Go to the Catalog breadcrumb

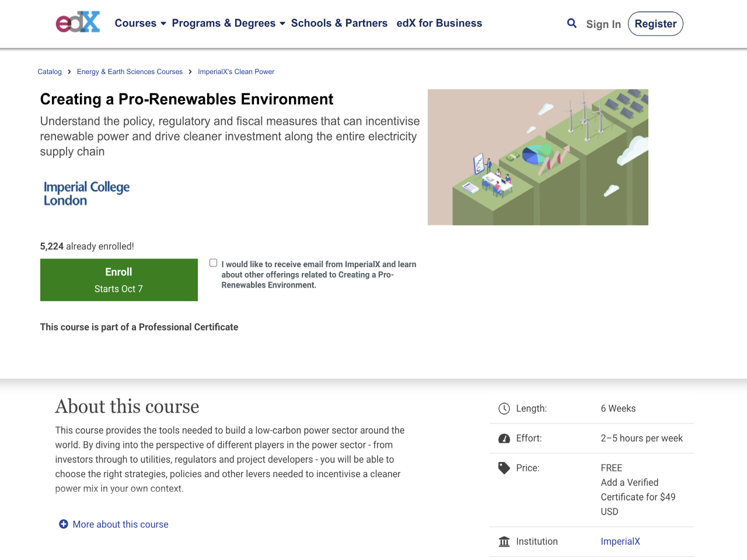click(50, 72)
